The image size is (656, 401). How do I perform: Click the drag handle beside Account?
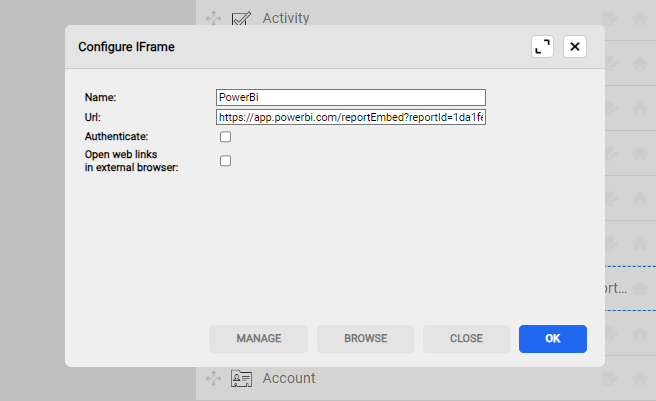[212, 378]
